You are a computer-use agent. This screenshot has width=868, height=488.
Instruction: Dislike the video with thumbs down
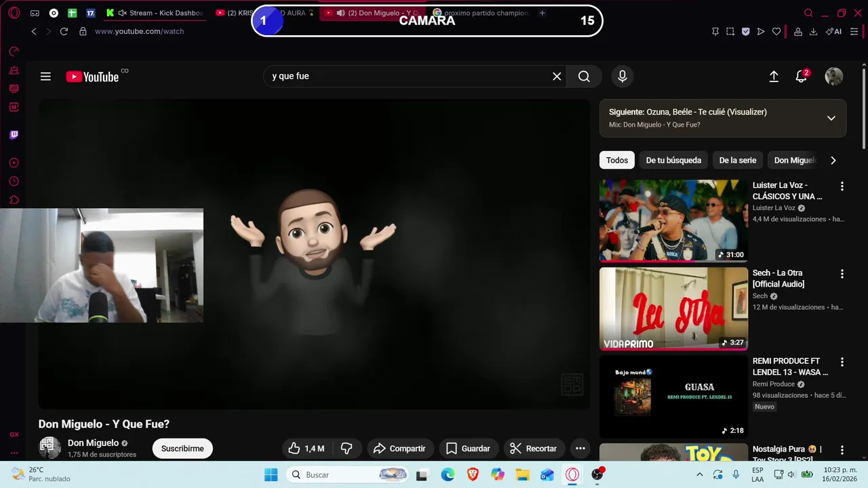(347, 449)
